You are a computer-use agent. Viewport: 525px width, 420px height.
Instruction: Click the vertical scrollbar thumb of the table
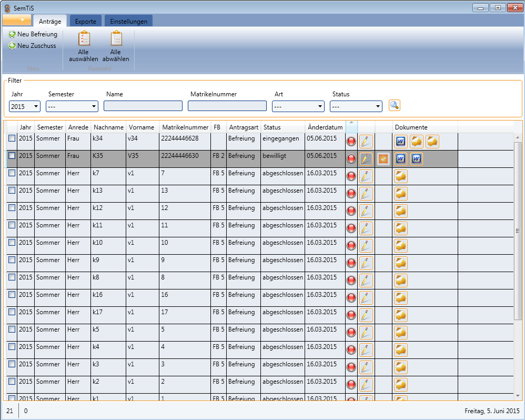[518, 231]
